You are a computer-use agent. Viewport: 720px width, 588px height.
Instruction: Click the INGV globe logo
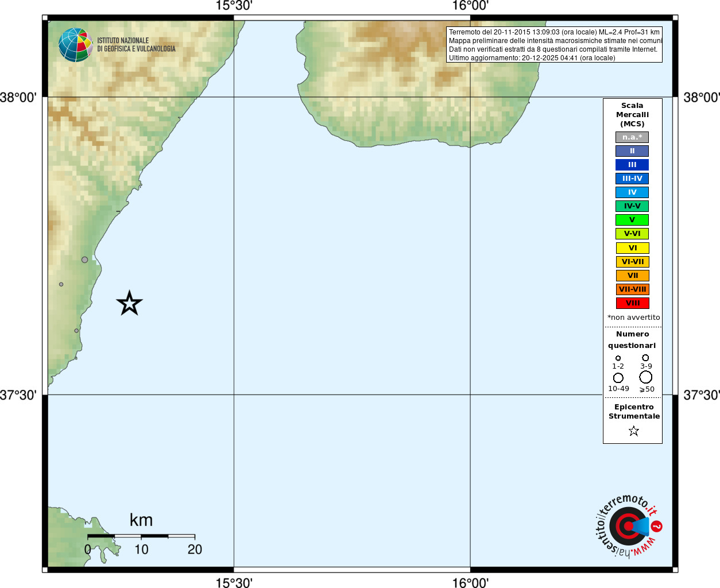coord(76,45)
